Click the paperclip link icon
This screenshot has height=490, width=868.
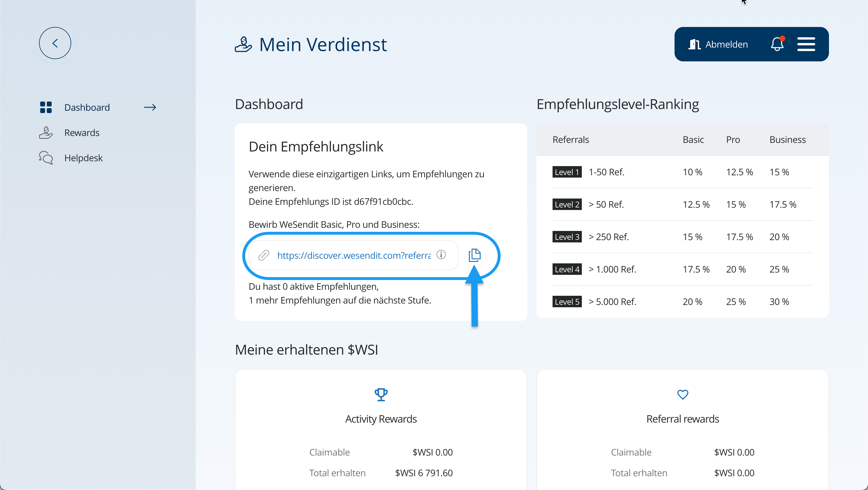(x=263, y=255)
